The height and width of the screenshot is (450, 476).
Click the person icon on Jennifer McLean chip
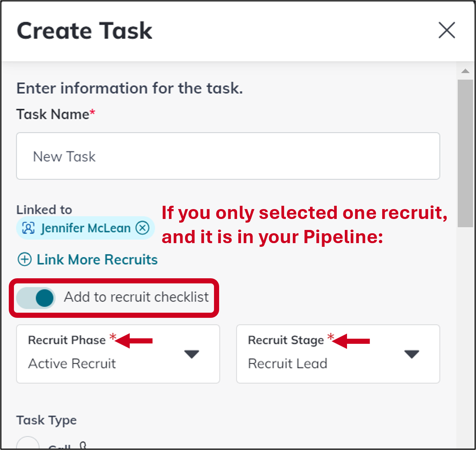tap(27, 228)
